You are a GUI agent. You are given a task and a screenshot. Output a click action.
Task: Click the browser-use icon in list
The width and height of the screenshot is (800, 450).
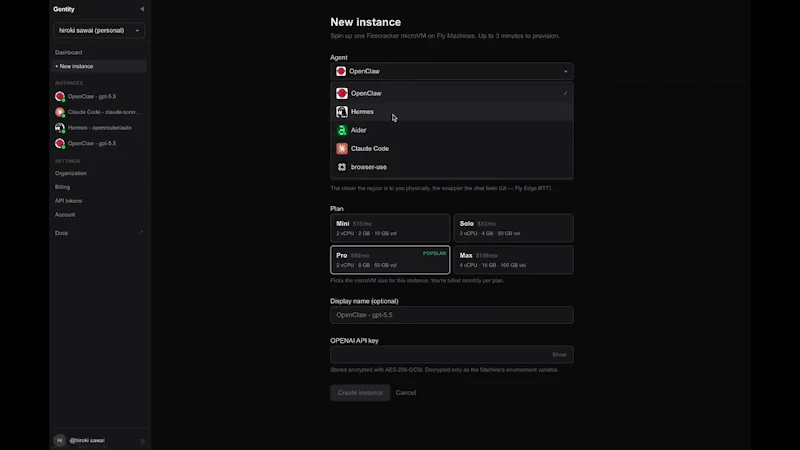[342, 167]
